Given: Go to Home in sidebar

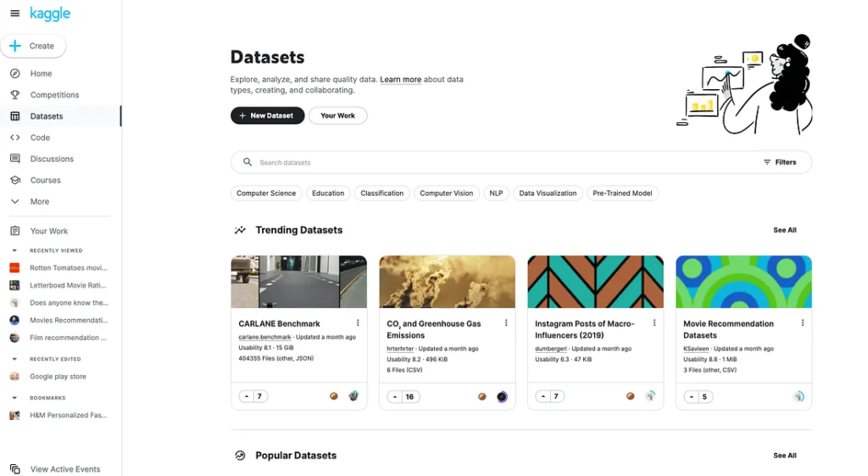Looking at the screenshot, I should [41, 74].
